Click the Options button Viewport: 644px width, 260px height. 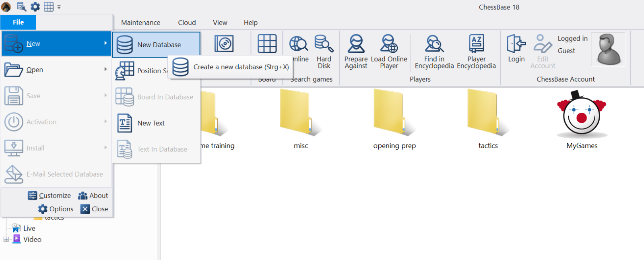pos(56,209)
